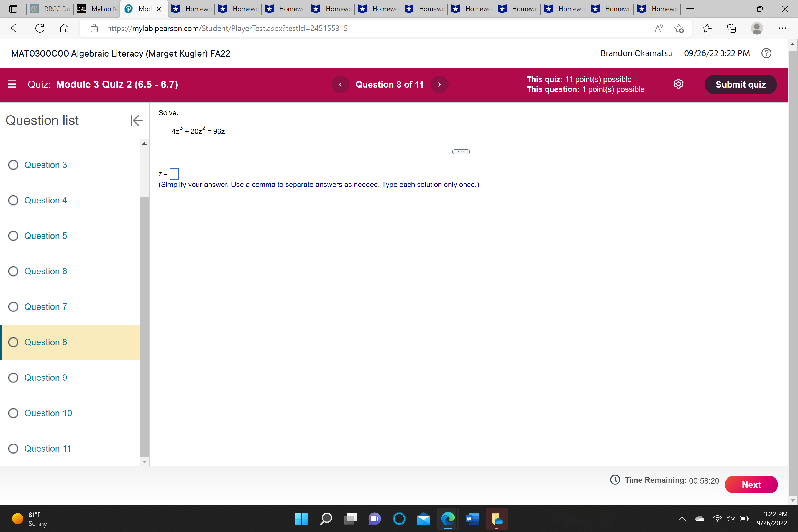798x532 pixels.
Task: Collapse the Question list panel
Action: click(x=136, y=121)
